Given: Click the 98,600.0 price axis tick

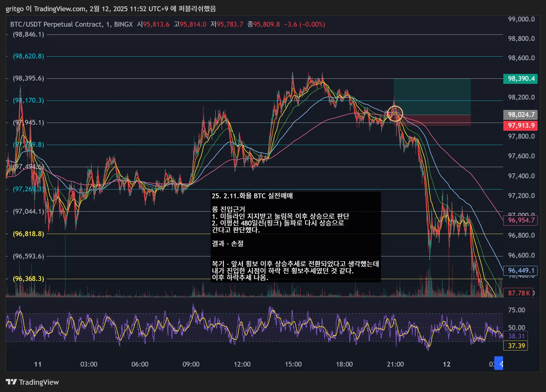Looking at the screenshot, I should [x=521, y=58].
